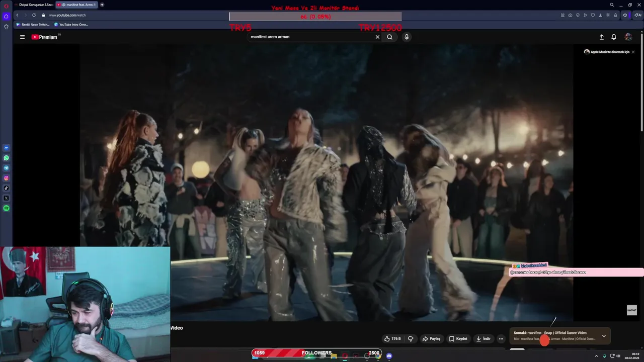Run search with the magnifier button
The width and height of the screenshot is (644, 362).
tap(389, 37)
